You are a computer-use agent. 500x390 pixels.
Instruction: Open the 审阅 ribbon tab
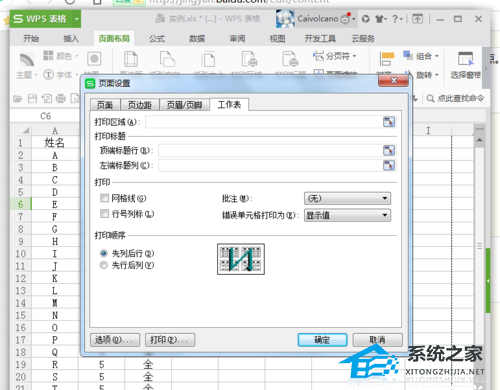click(237, 39)
